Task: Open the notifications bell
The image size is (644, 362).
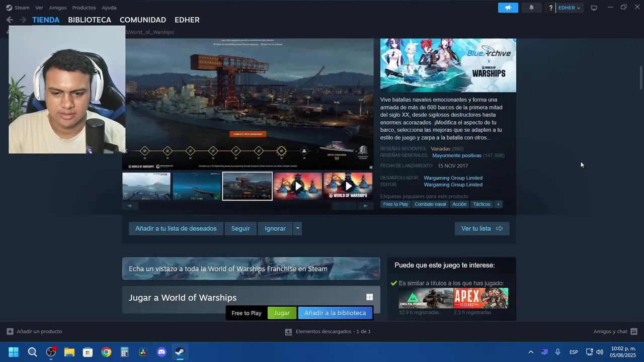Action: 531,8
